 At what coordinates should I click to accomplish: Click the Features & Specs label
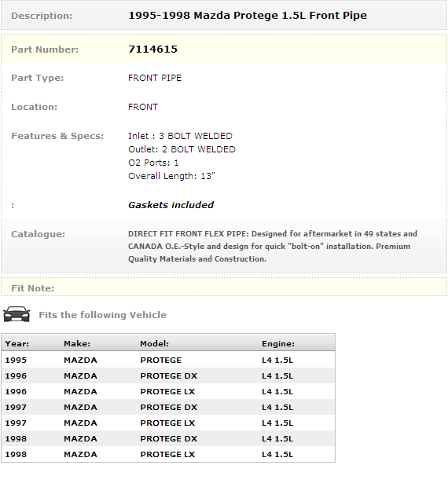pos(57,136)
